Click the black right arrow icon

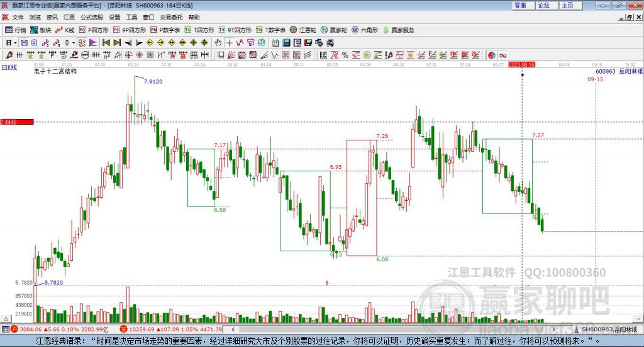(139, 43)
